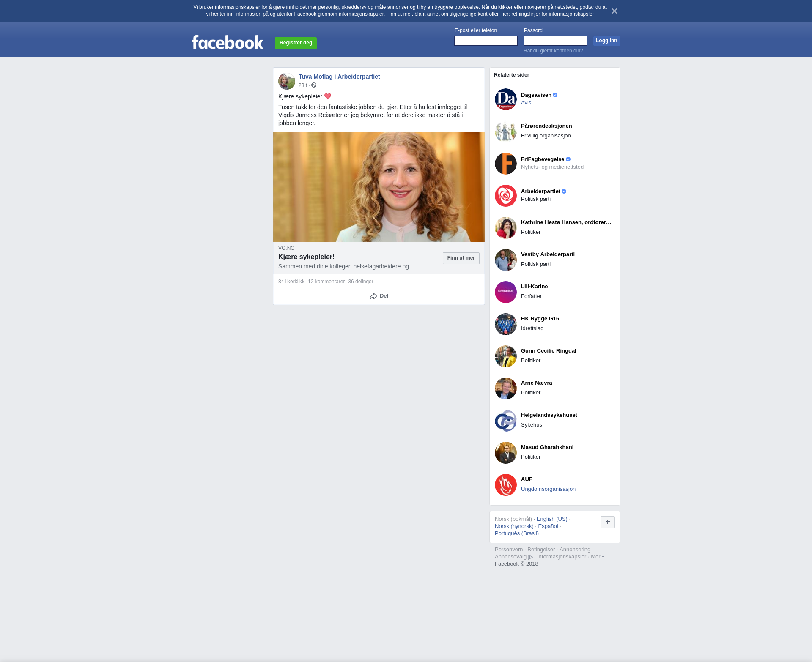Screen dimensions: 812x662
Task: Open Pårørendeaksjonen page name link
Action: tap(546, 126)
